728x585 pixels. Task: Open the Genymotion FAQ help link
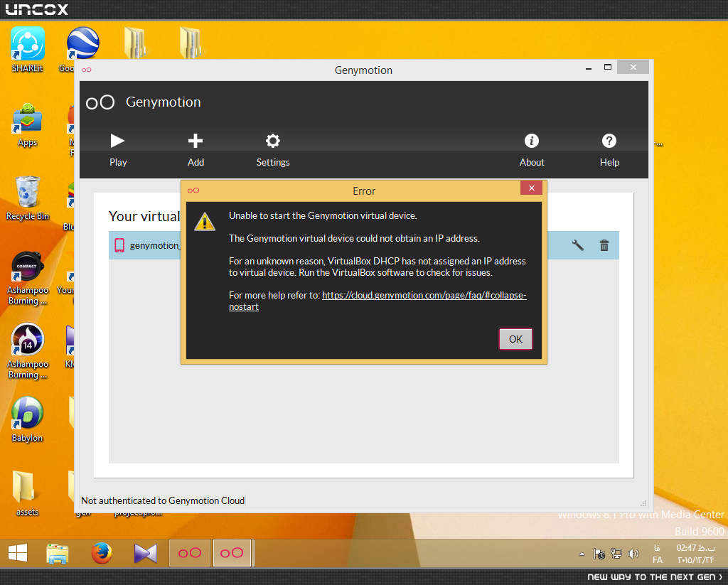point(378,301)
